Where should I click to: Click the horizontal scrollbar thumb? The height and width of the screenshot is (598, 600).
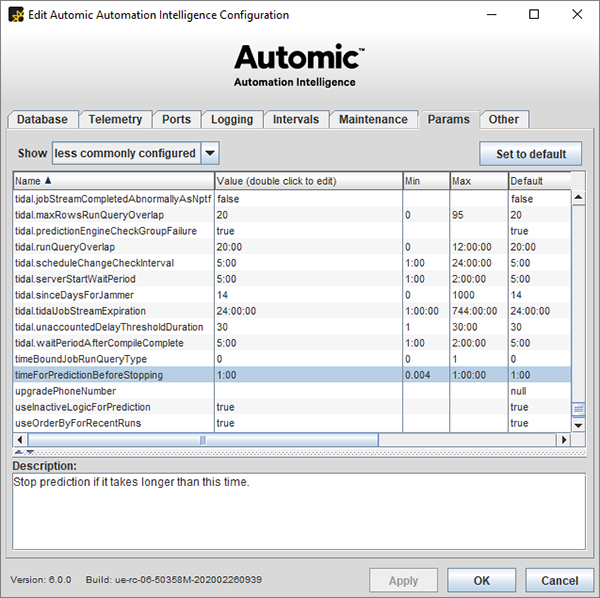pyautogui.click(x=203, y=440)
